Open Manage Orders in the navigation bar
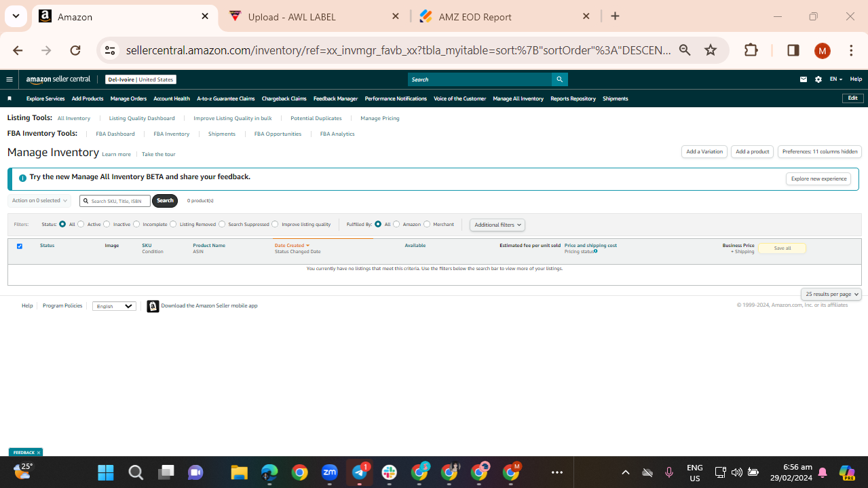This screenshot has width=868, height=488. pyautogui.click(x=128, y=98)
